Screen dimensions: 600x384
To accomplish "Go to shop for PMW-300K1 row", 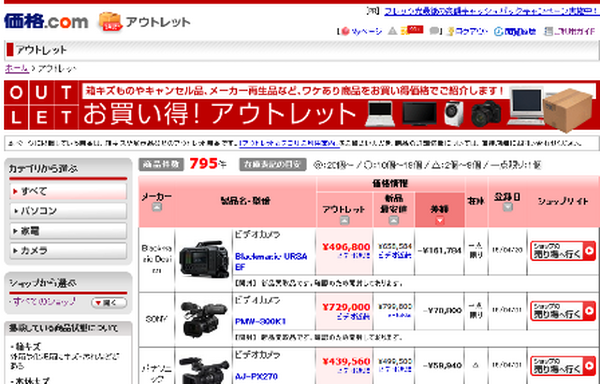I will (x=563, y=311).
